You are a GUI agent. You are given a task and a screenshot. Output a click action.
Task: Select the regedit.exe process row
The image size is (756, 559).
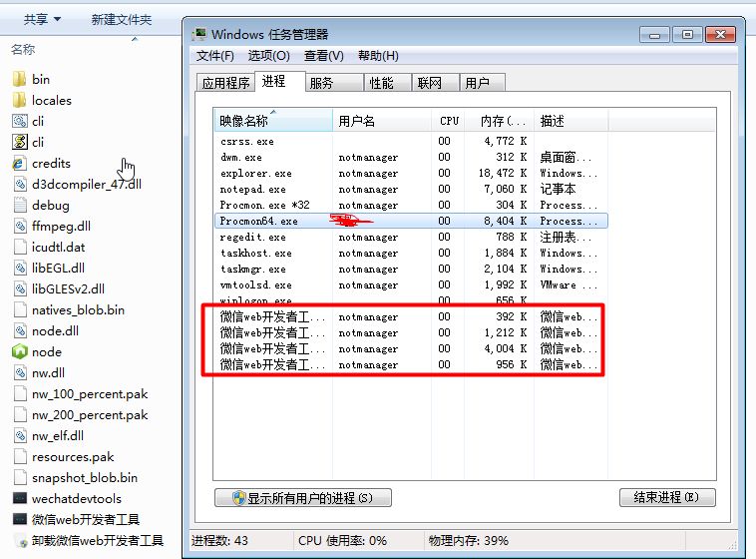(411, 237)
